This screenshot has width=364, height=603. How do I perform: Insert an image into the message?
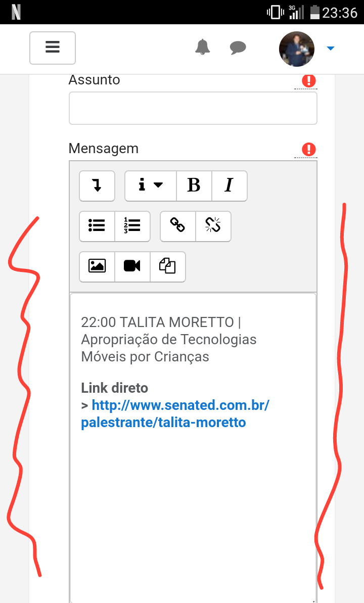click(x=97, y=266)
